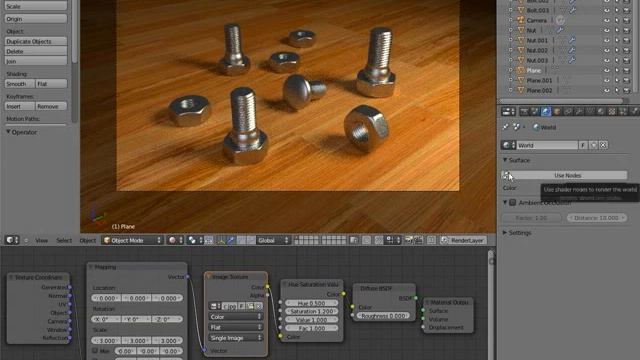This screenshot has width=640, height=360.
Task: Enable the Min checkbox in Mapping node
Action: tap(95, 351)
